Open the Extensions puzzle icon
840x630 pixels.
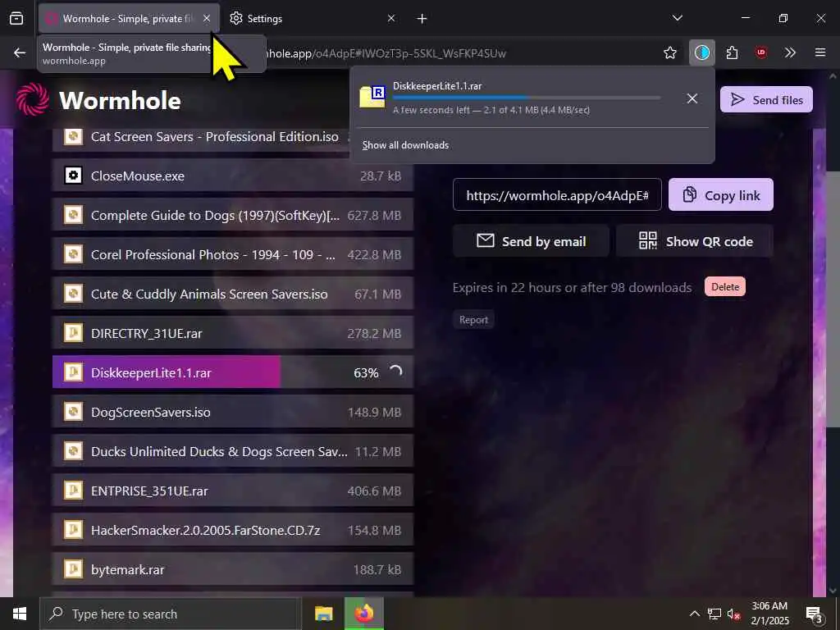pos(732,52)
